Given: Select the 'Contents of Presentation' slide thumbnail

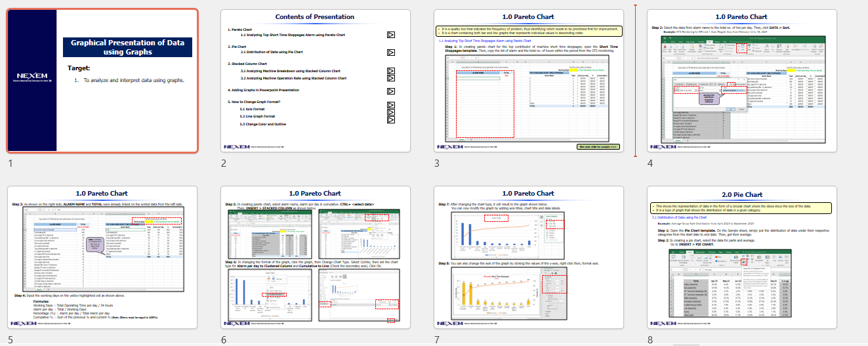Looking at the screenshot, I should (x=315, y=81).
